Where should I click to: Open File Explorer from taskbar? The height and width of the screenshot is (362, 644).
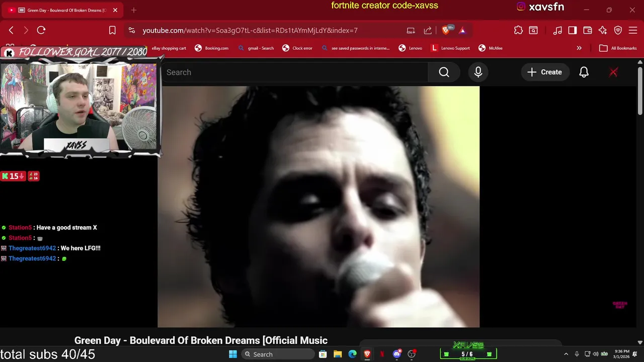(338, 354)
